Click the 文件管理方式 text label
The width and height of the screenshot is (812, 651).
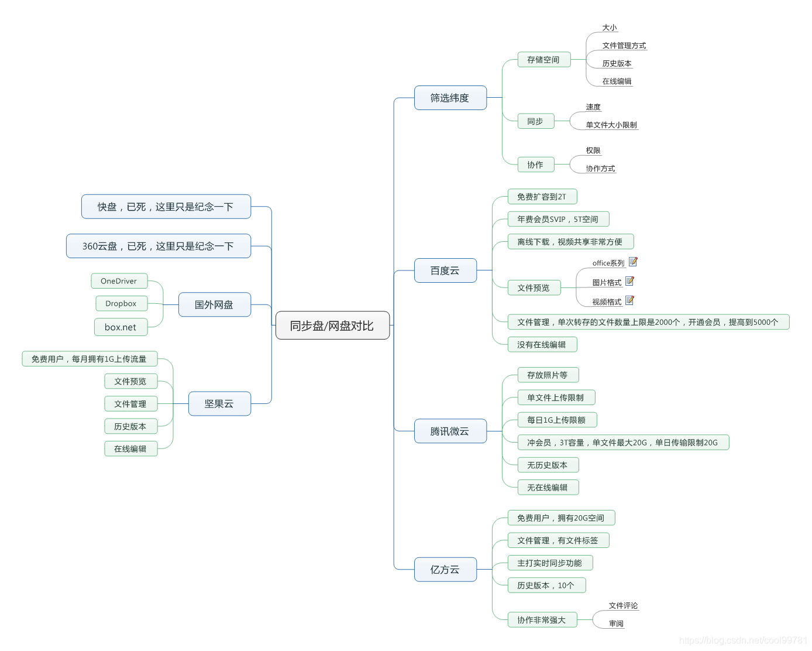coord(624,46)
